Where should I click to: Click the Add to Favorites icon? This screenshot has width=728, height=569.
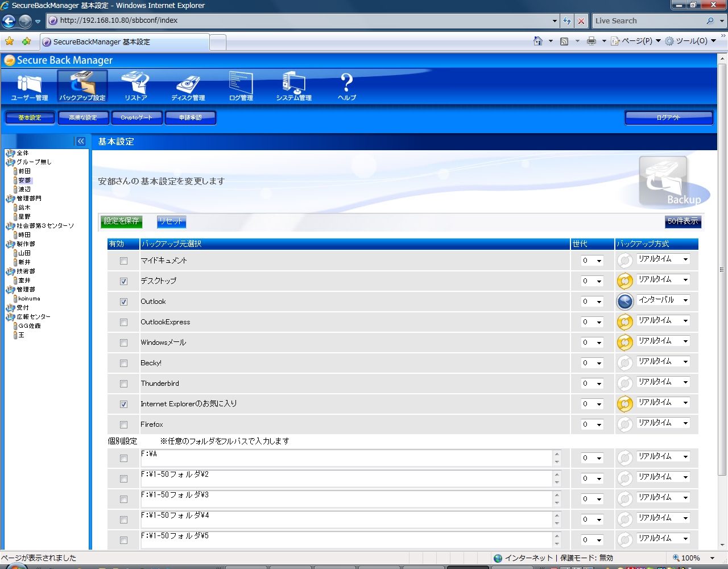pos(26,41)
